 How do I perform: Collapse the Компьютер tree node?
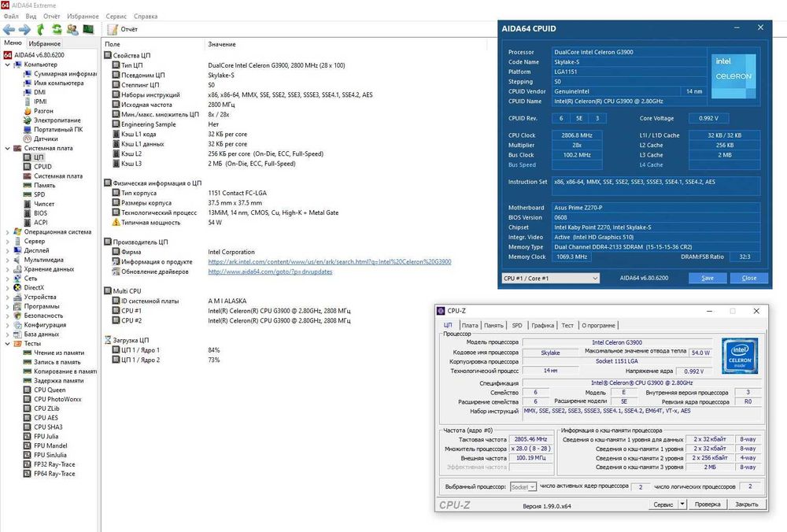8,65
